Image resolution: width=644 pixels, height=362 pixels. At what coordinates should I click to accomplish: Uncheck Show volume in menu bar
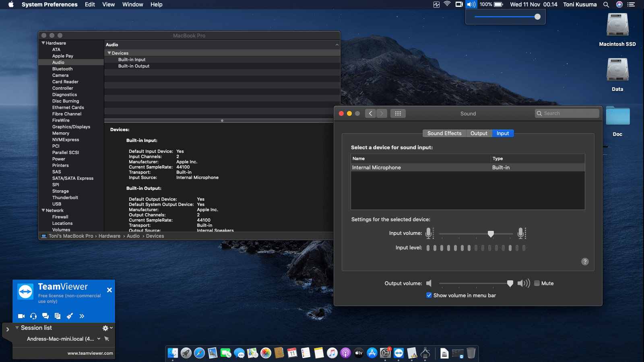[x=429, y=295]
